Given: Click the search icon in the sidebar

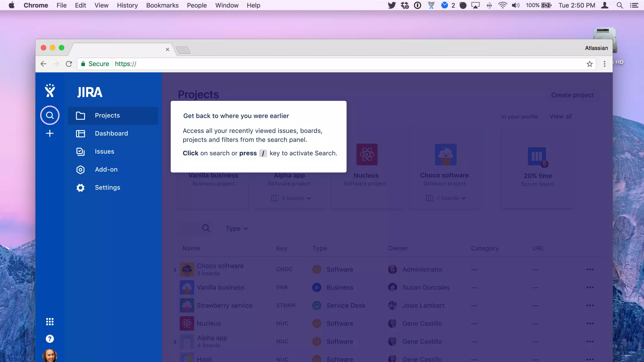Looking at the screenshot, I should coord(50,115).
